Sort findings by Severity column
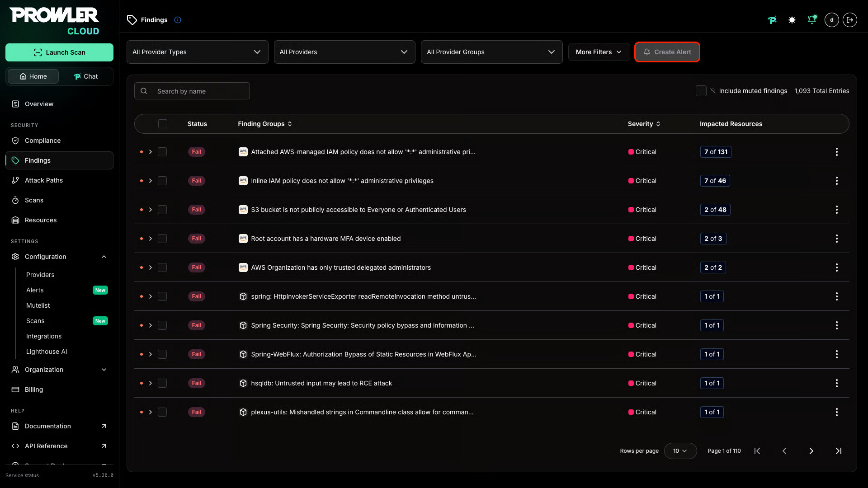The image size is (868, 488). click(x=644, y=124)
